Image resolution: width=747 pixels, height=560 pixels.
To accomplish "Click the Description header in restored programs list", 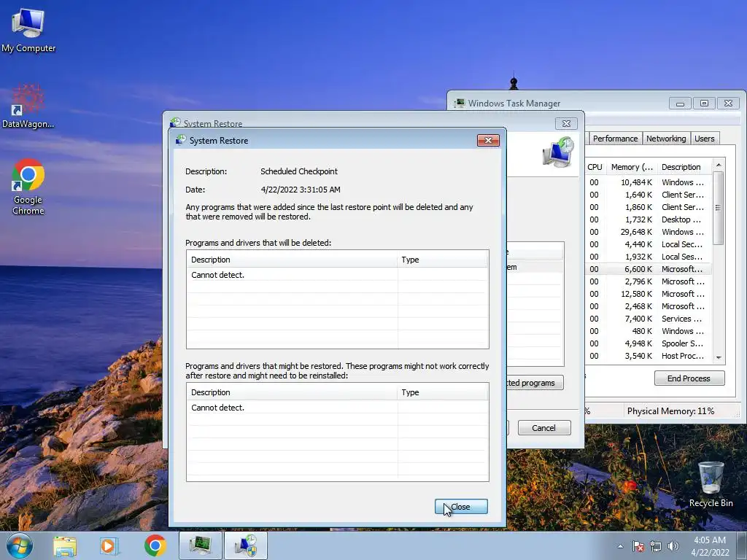I will point(292,392).
